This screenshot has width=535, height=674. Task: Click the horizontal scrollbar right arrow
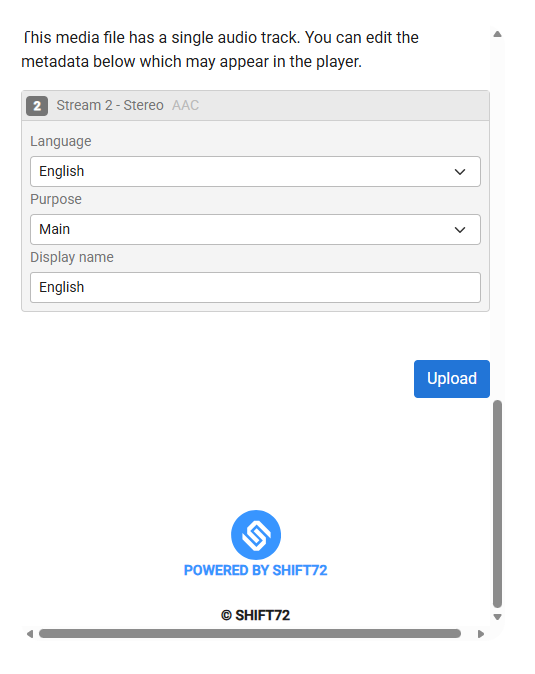(x=481, y=634)
